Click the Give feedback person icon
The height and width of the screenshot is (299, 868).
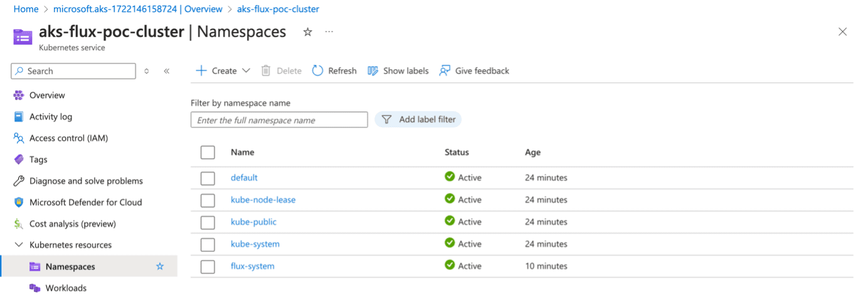click(x=445, y=71)
